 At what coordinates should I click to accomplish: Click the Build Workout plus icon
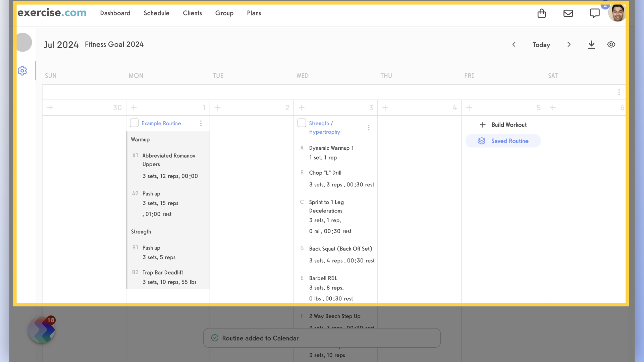[x=483, y=124]
